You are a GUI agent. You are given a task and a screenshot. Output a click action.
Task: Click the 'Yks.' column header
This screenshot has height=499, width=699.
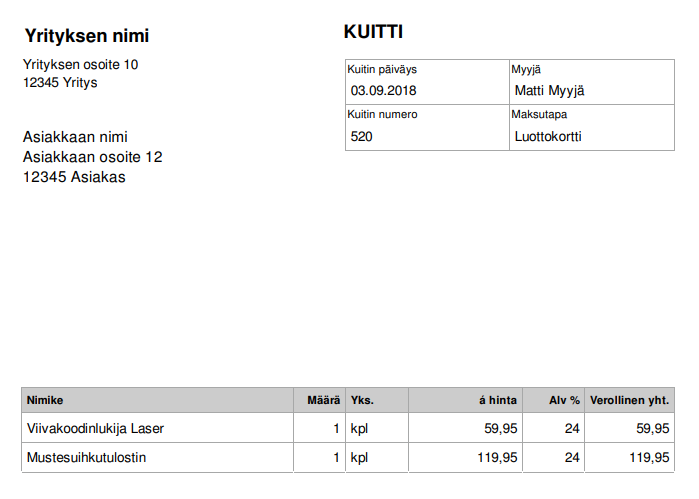[x=362, y=400]
